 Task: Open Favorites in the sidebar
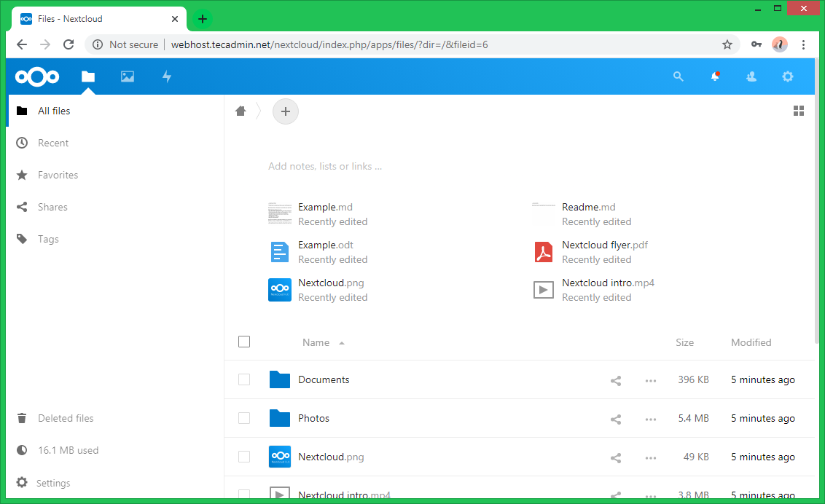tap(116, 175)
